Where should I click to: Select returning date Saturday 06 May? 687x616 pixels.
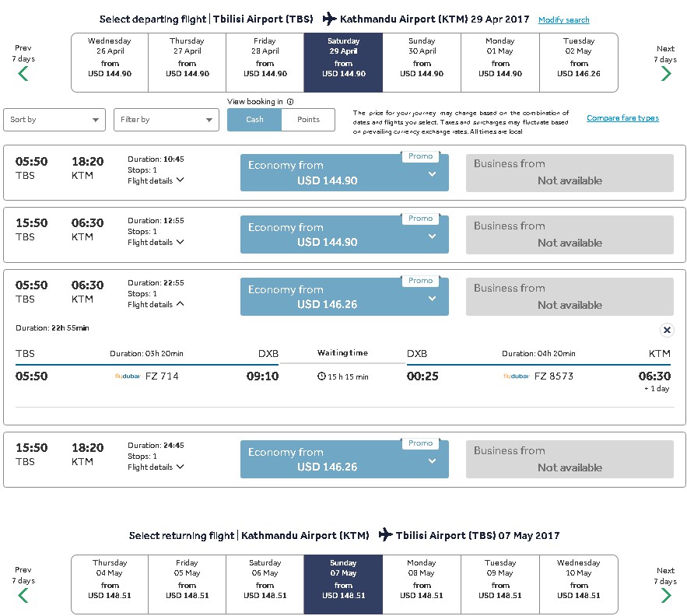click(x=265, y=584)
